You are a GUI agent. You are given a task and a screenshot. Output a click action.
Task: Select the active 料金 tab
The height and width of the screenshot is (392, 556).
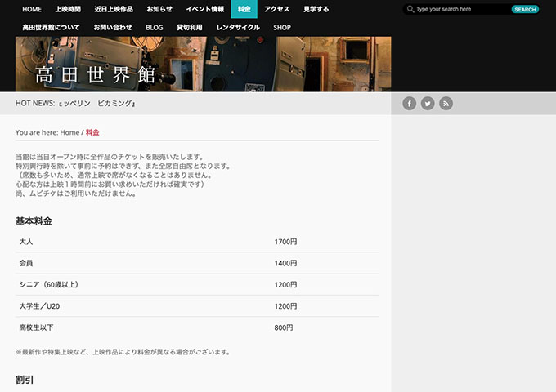[x=244, y=9]
